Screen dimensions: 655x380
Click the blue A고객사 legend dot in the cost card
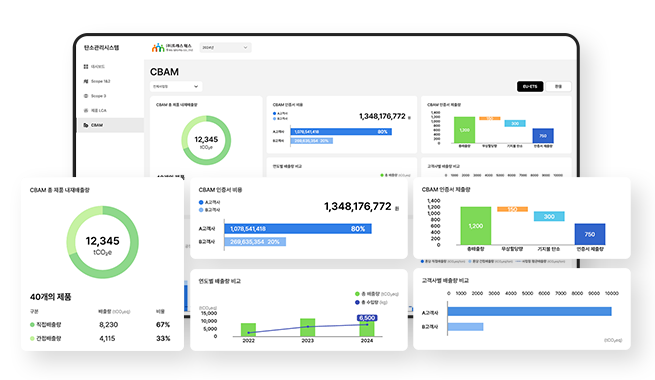pos(201,202)
